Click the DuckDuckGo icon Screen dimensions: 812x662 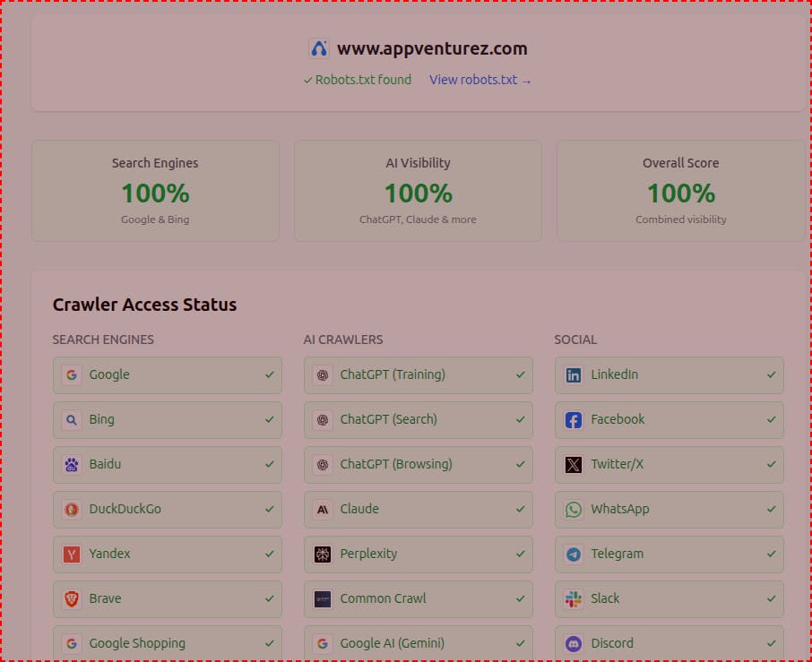(x=72, y=510)
